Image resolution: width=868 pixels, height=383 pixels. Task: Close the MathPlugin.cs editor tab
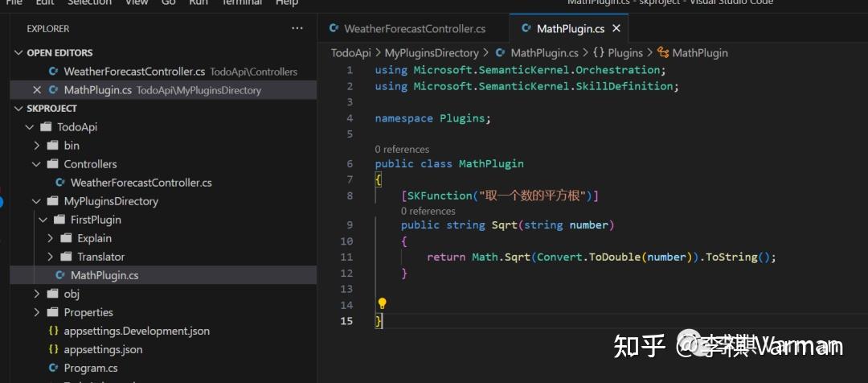click(x=616, y=28)
